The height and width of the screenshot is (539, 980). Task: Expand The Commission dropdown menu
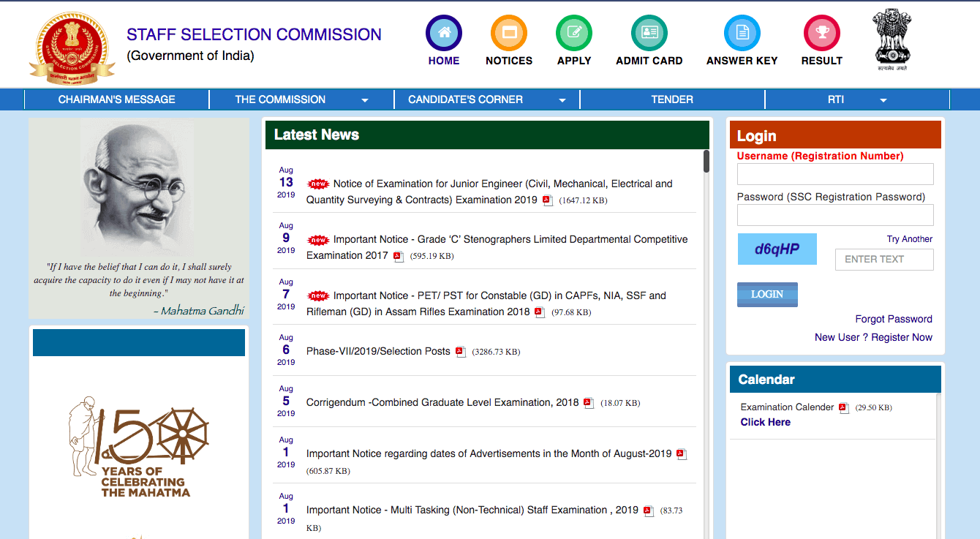[x=365, y=100]
